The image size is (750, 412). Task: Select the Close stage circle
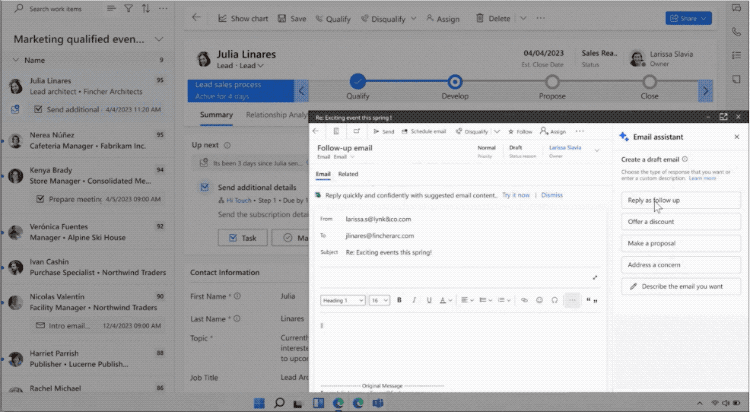pos(649,82)
